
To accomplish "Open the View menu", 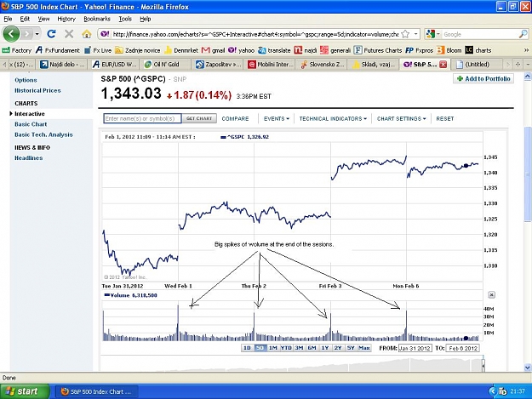I will (x=43, y=19).
